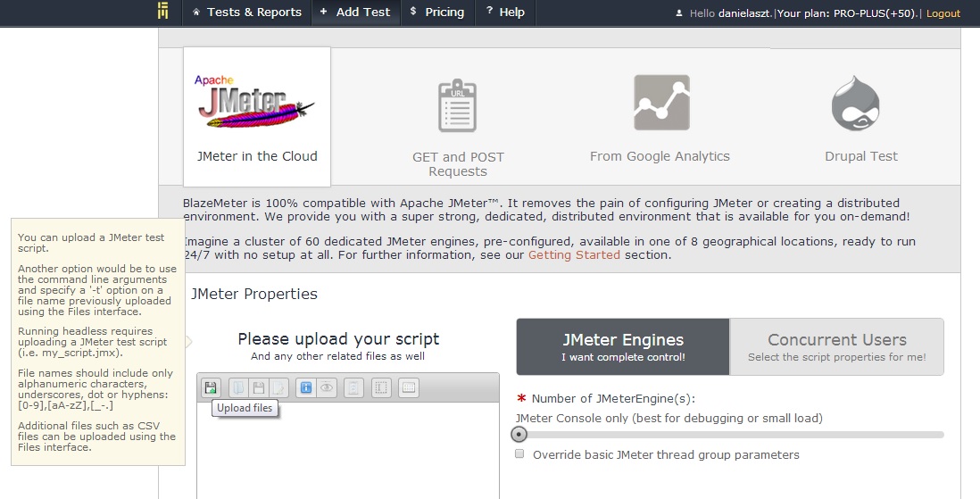This screenshot has width=980, height=499.
Task: Click the JMeter engines slider track
Action: click(x=729, y=435)
